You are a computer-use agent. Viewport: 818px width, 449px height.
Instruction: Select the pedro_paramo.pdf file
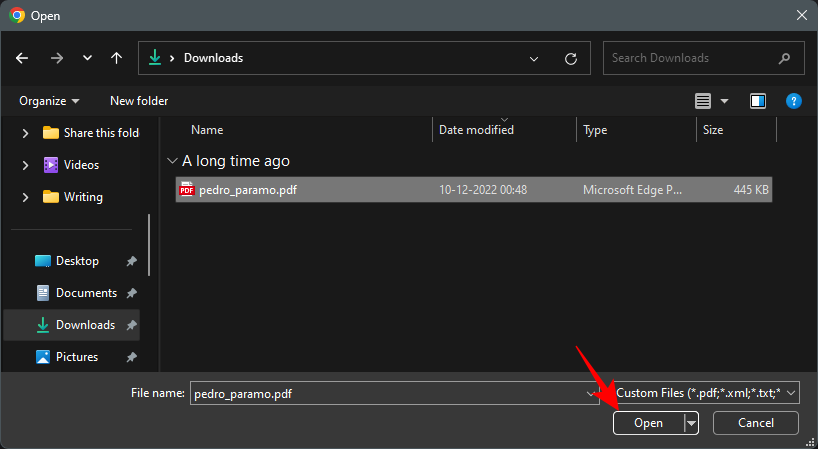248,190
